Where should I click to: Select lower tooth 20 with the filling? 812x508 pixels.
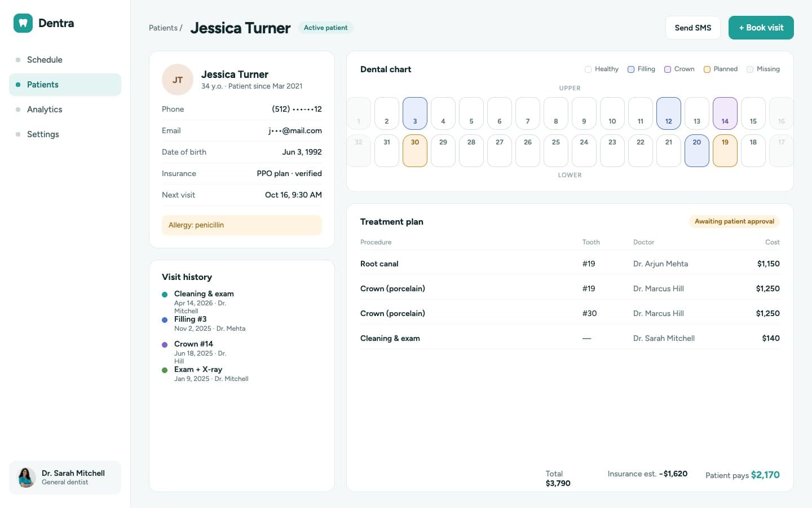(x=697, y=151)
